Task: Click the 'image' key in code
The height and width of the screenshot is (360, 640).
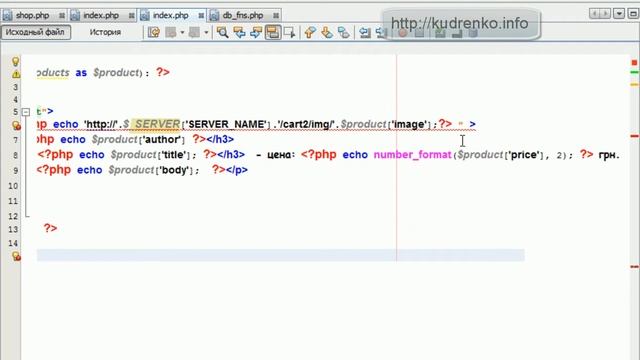Action: tap(409, 124)
